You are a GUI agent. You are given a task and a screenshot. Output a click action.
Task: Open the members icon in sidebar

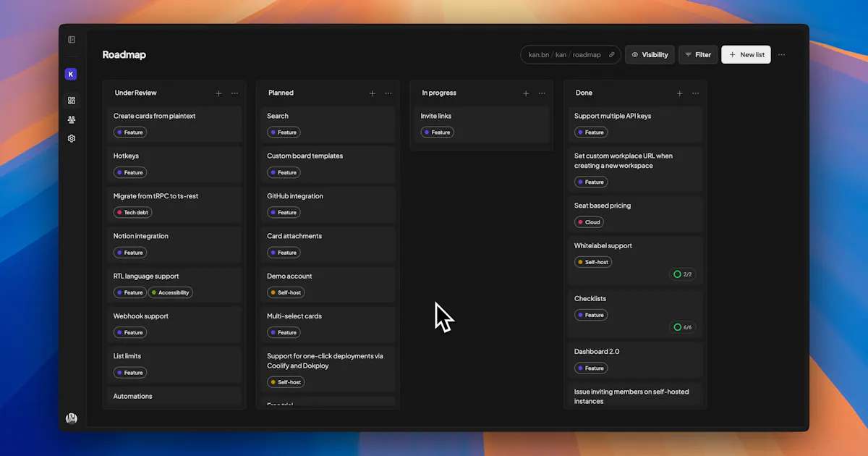[x=72, y=119]
